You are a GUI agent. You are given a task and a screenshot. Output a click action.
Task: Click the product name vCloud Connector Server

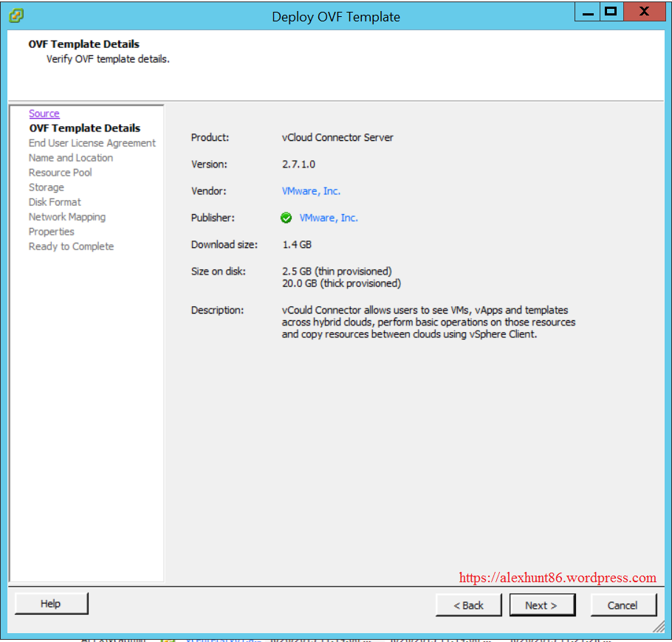(337, 137)
